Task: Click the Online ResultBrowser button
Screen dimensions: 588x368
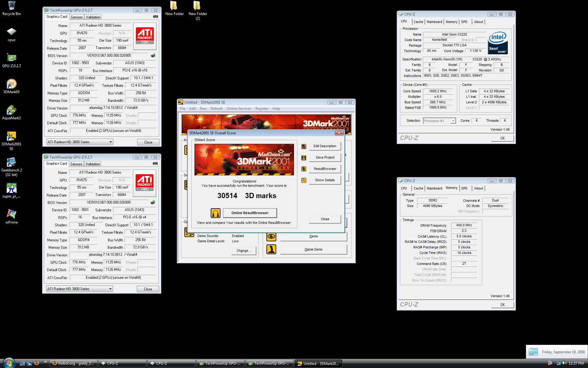Action: click(x=250, y=213)
